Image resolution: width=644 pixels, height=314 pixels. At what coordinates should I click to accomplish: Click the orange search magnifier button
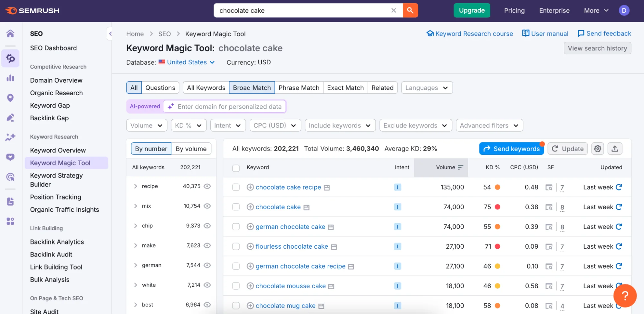tap(410, 10)
